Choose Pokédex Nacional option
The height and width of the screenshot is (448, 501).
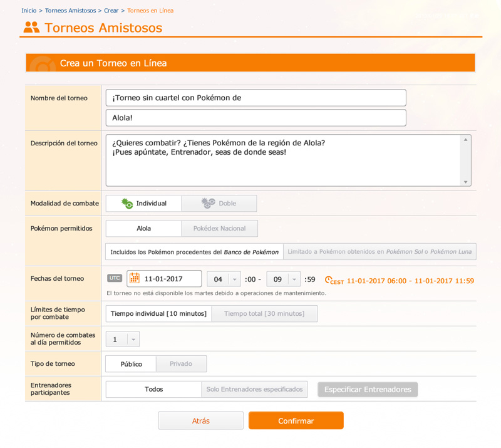(219, 228)
